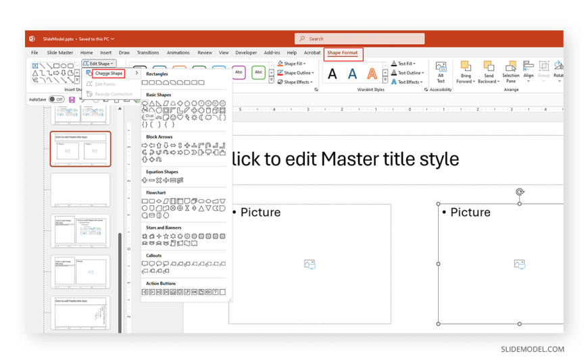The image size is (588, 364).
Task: Apply the black WordArt style
Action: [333, 74]
